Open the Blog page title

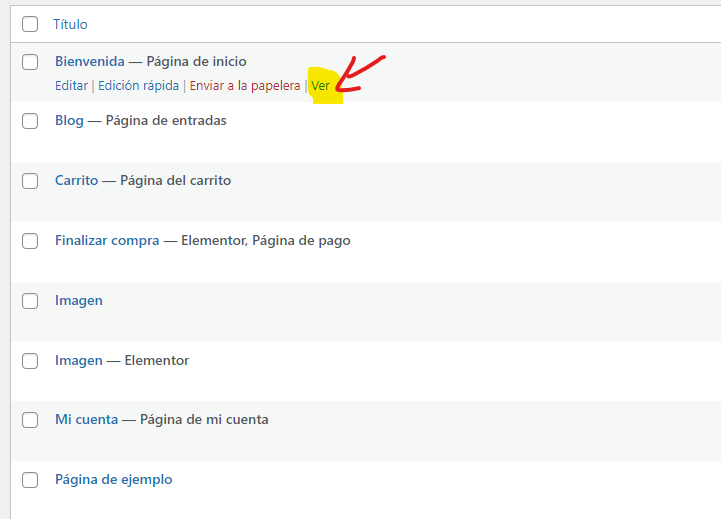tap(69, 120)
